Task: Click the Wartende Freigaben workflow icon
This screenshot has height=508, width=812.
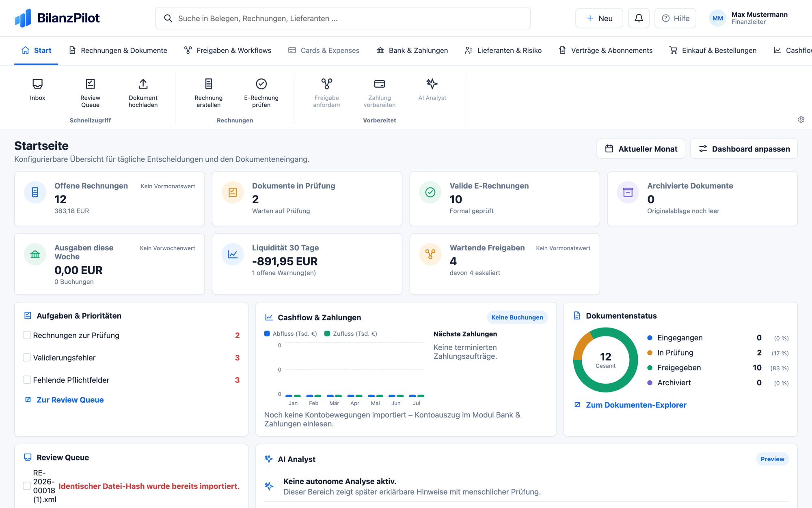Action: coord(430,254)
